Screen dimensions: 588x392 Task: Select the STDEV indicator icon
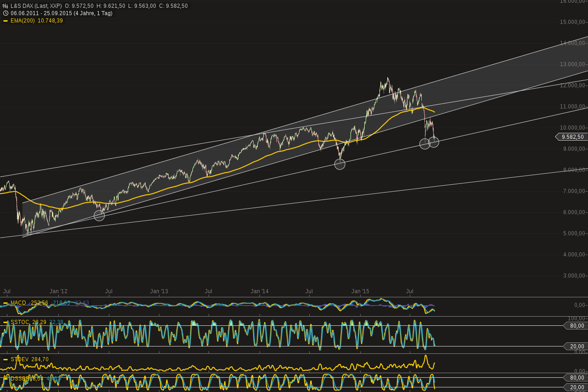[x=6, y=359]
